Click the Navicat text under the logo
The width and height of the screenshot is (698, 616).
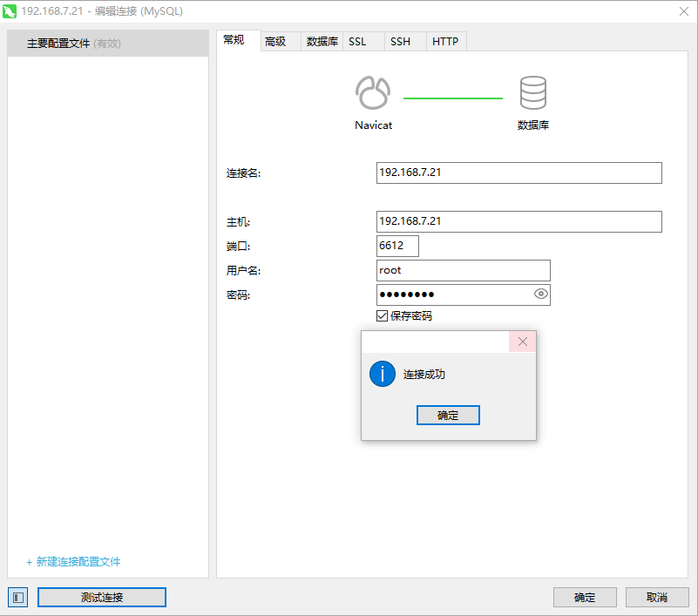click(x=374, y=125)
